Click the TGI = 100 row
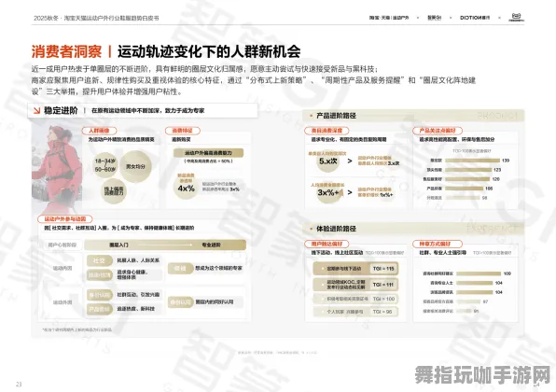 point(355,299)
